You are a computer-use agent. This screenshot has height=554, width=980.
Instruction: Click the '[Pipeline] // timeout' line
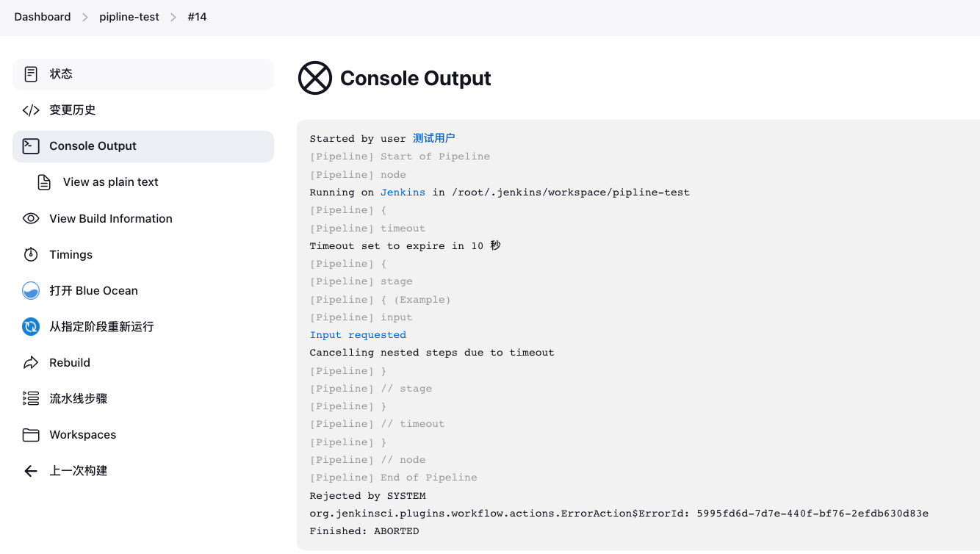tap(378, 424)
